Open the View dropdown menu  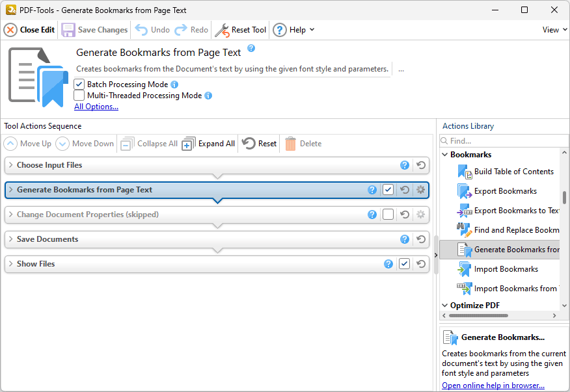tap(554, 30)
